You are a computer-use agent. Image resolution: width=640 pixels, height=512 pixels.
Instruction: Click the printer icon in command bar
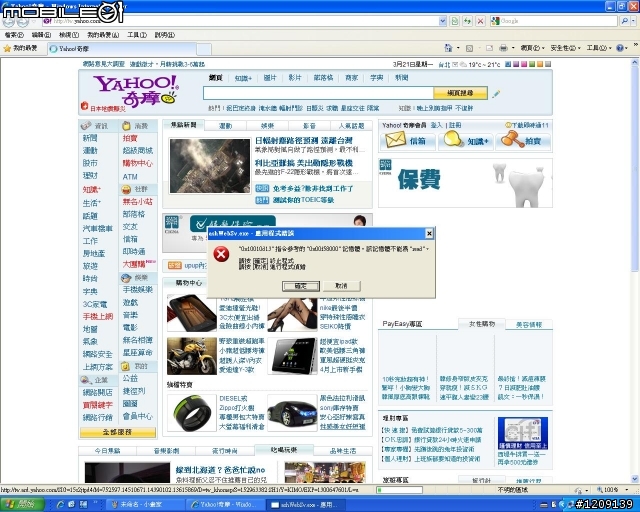(x=503, y=48)
